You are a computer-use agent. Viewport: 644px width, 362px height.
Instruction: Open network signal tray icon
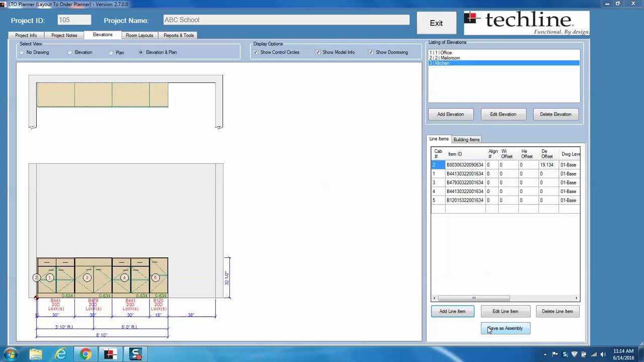point(594,354)
